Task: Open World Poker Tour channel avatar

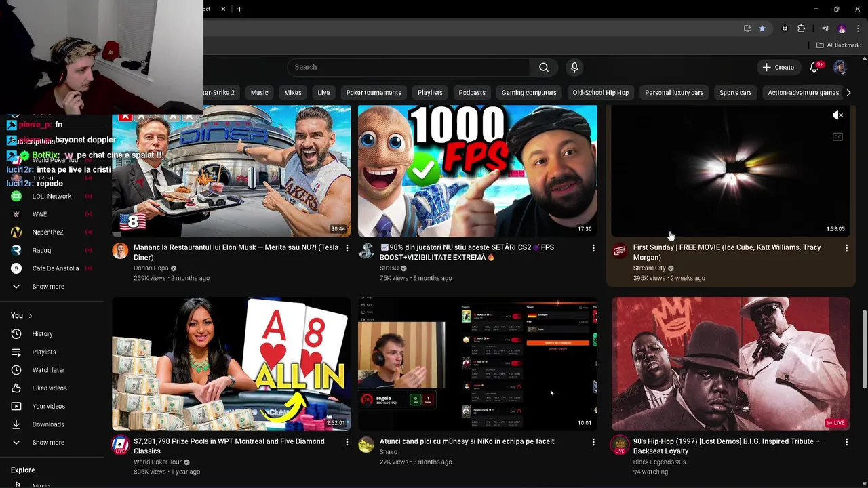Action: 120,445
